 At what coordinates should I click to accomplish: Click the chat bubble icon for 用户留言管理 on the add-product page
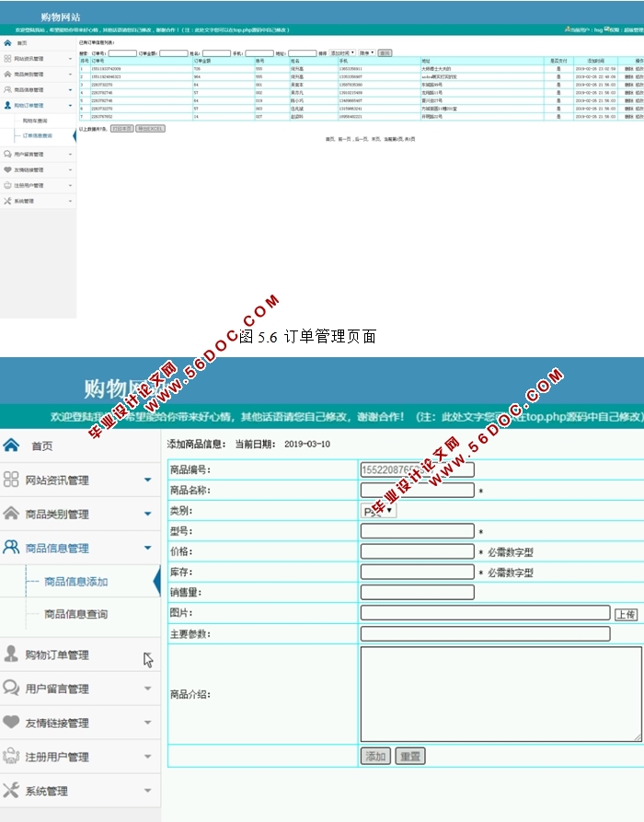click(11, 688)
